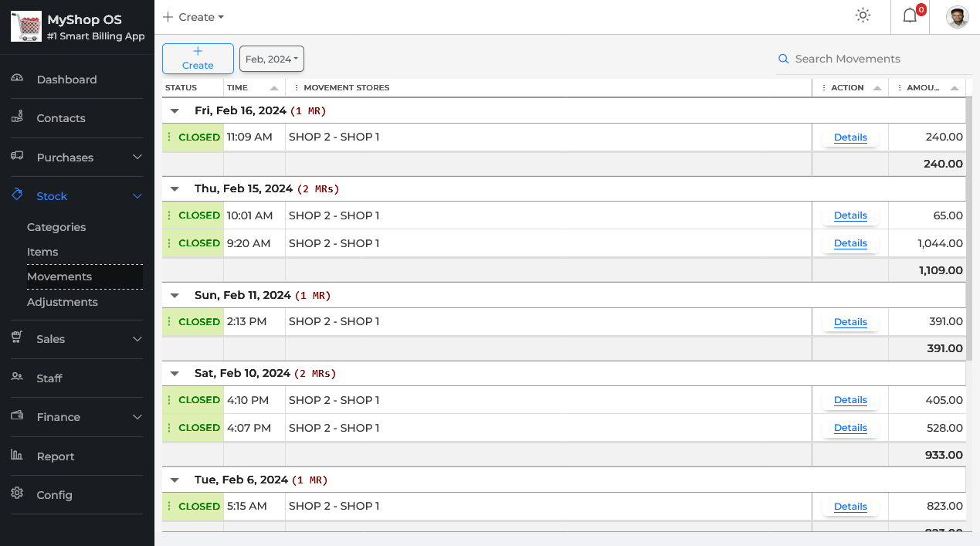Click the Config gear icon

pyautogui.click(x=17, y=494)
